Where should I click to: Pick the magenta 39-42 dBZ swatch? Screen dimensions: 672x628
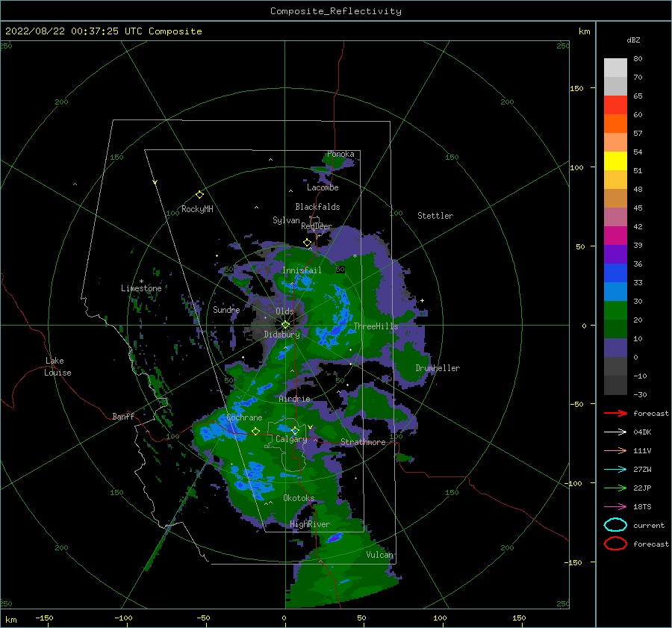point(615,236)
